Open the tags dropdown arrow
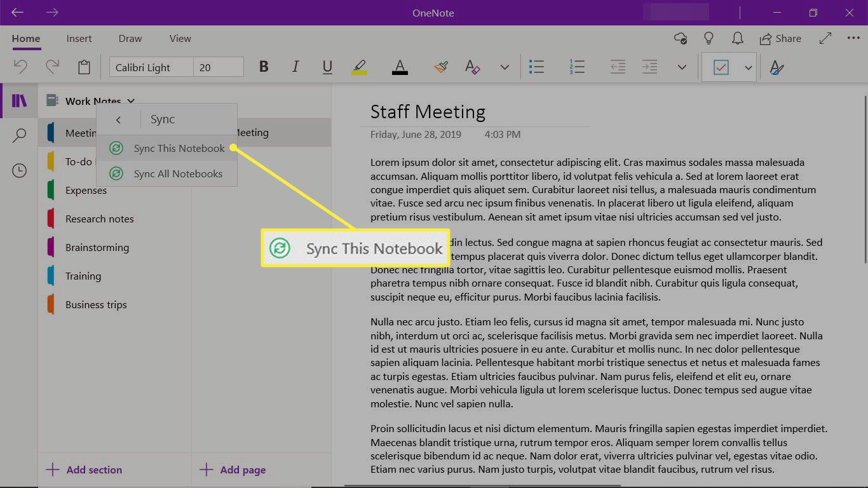Screen dimensions: 868x488 point(748,67)
